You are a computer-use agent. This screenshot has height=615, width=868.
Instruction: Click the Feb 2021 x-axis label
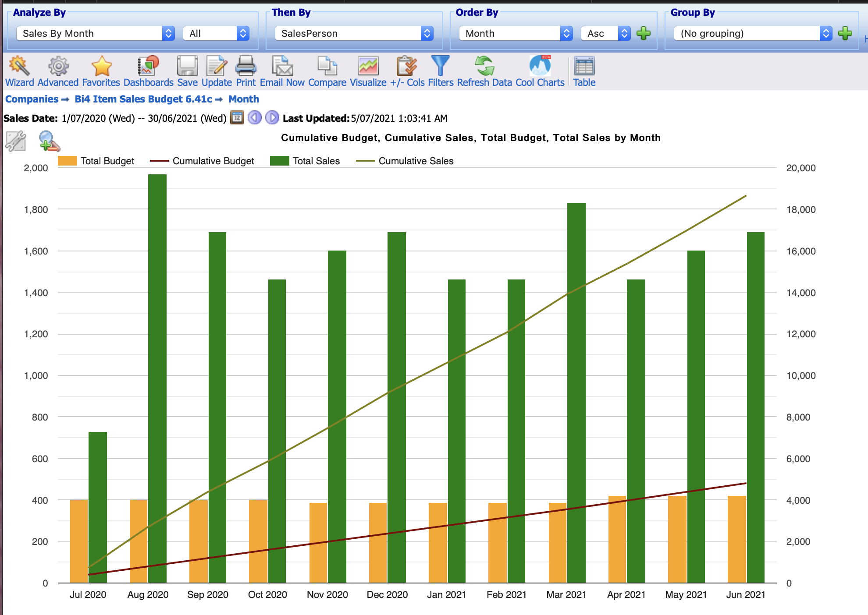(506, 594)
